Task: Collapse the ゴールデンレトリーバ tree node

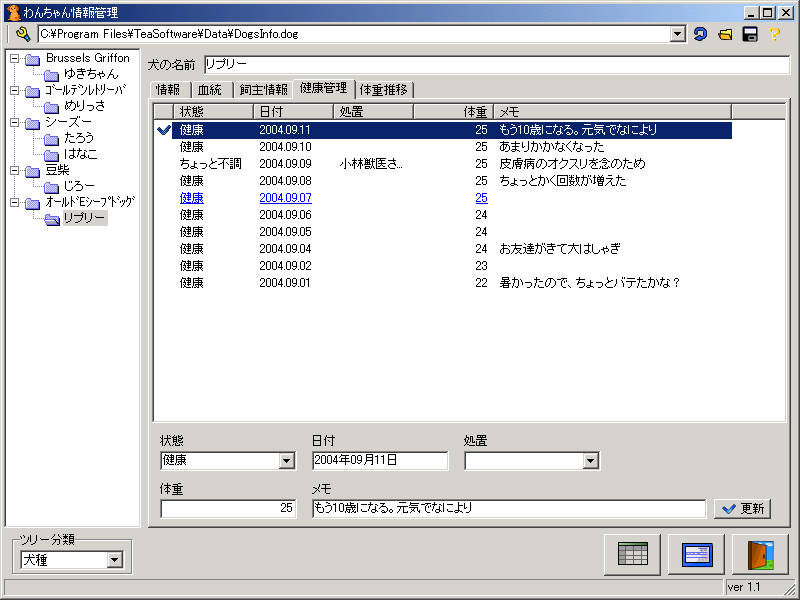Action: tap(15, 91)
